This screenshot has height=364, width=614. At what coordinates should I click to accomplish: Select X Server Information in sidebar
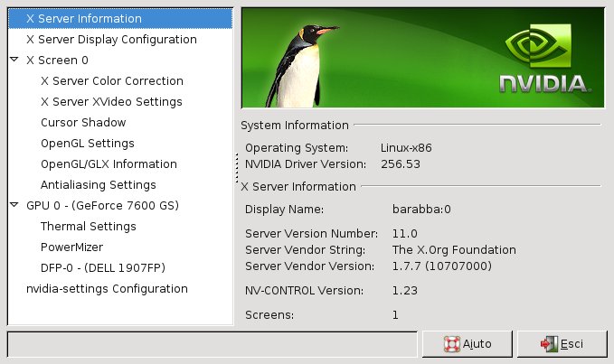pos(120,18)
